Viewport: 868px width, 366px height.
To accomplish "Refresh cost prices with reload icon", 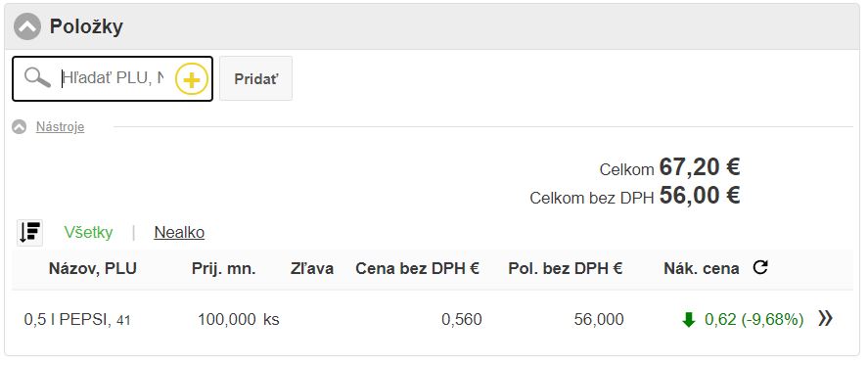I will pos(760,268).
